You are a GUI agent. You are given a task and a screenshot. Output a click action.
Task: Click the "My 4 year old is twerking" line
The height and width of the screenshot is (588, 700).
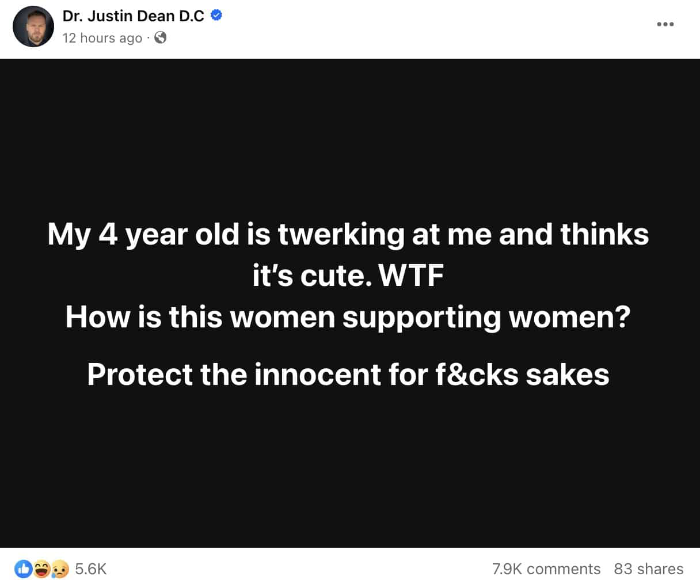pos(348,234)
